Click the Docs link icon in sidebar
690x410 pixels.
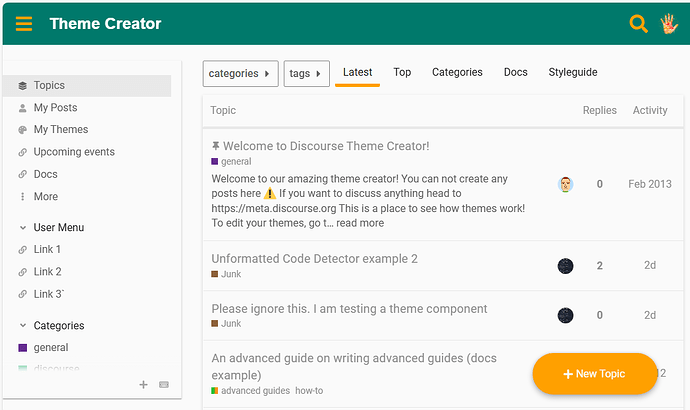[x=22, y=175]
